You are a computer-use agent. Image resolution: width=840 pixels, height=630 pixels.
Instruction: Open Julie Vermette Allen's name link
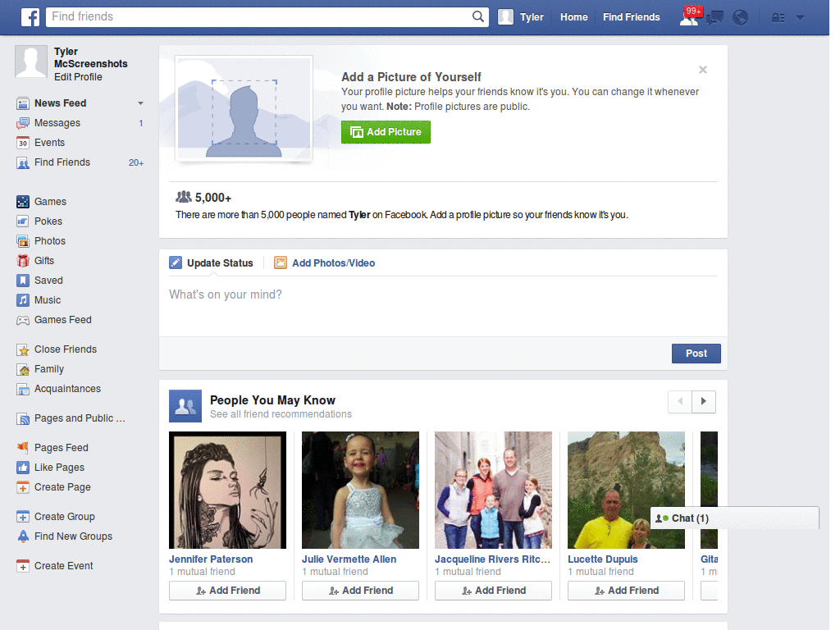point(349,559)
